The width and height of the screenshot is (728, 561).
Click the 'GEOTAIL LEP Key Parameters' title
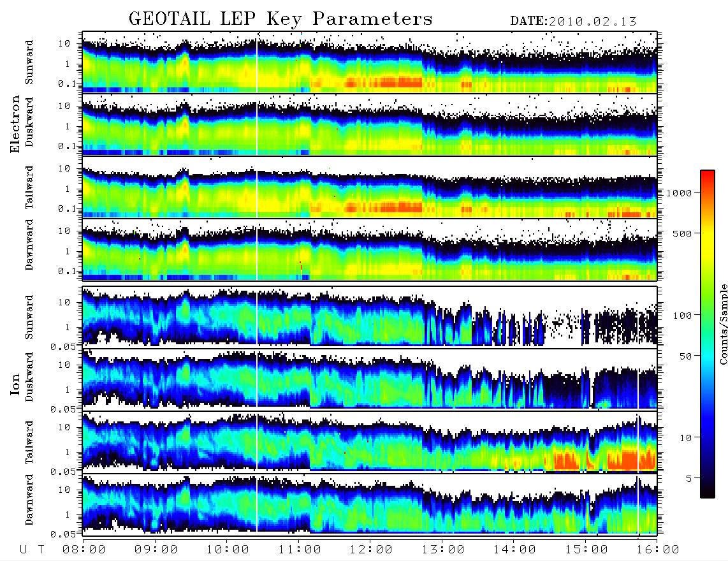pos(280,19)
